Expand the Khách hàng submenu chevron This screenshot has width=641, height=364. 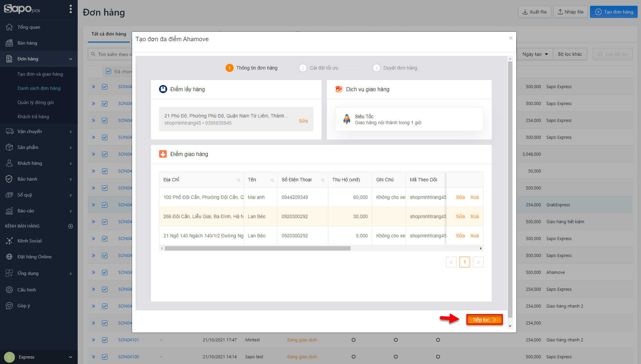point(71,163)
